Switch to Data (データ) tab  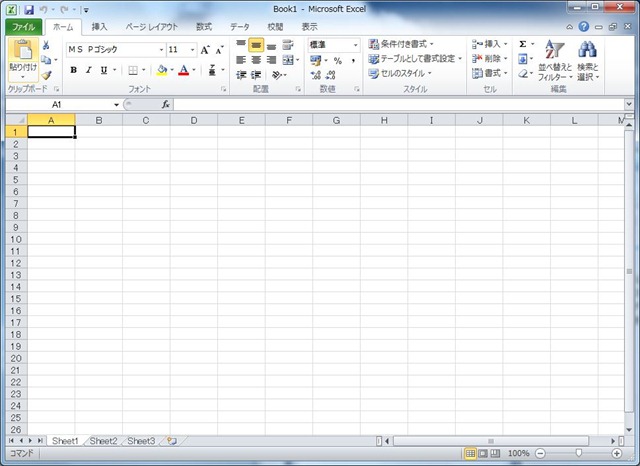pyautogui.click(x=240, y=27)
